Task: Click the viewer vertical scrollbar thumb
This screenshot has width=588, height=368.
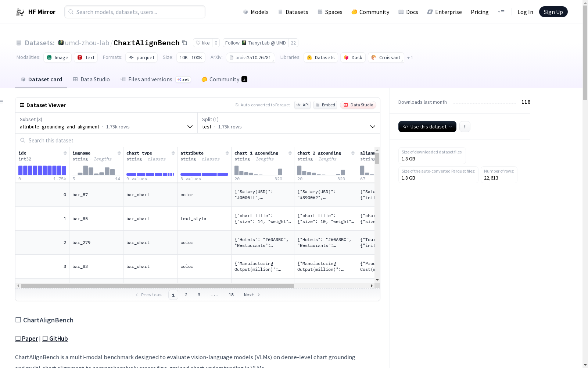Action: pos(377,158)
